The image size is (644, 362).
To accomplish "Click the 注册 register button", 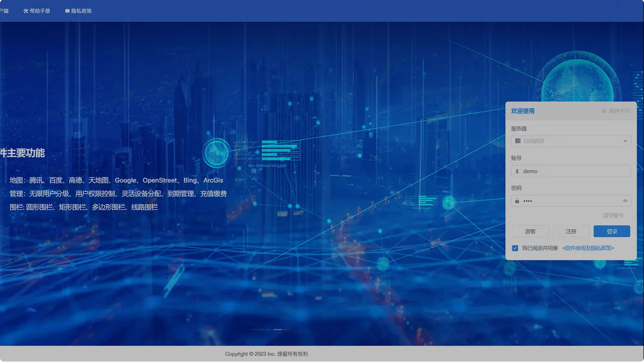I will coord(571,231).
